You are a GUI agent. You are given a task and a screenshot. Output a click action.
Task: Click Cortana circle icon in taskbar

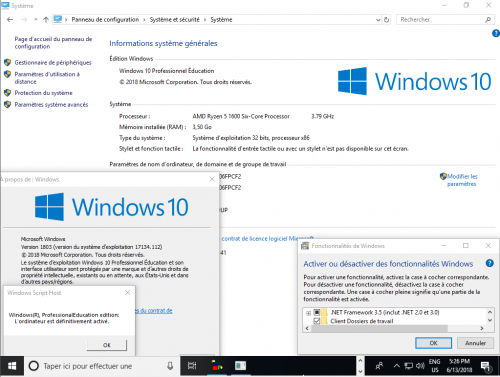pos(34,366)
